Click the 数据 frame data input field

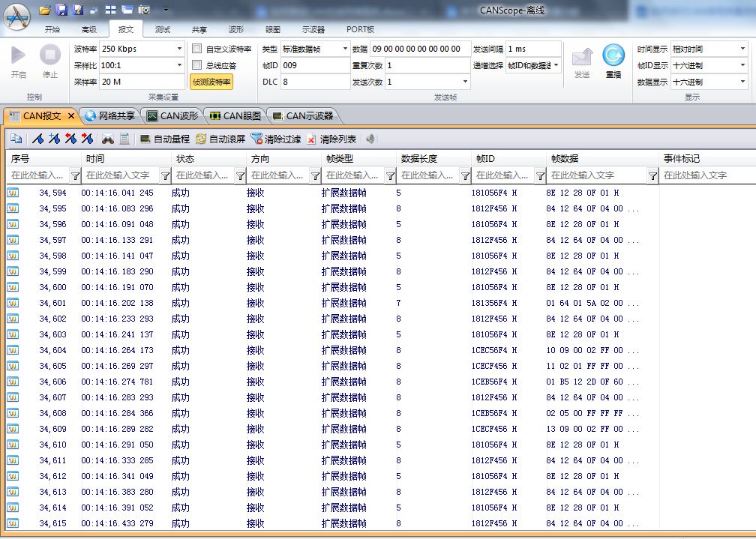419,49
